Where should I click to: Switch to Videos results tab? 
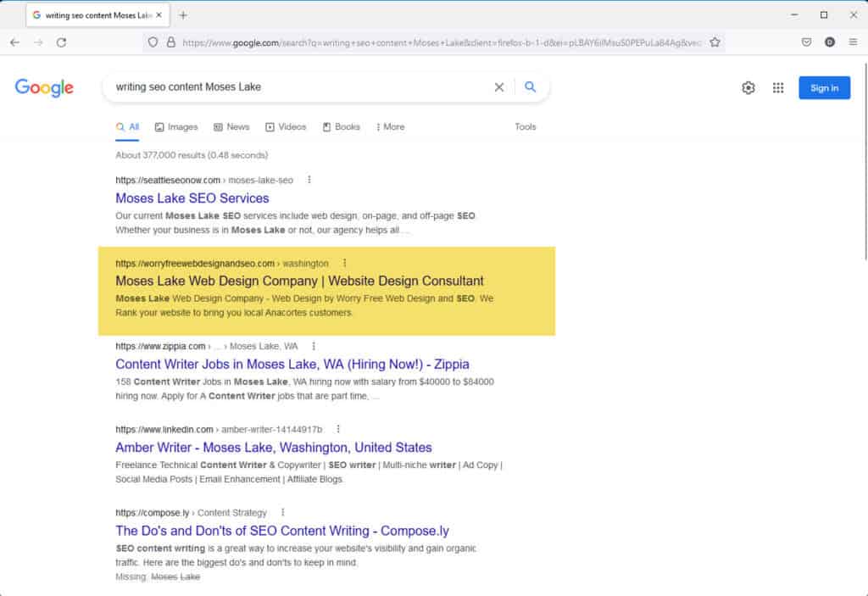pyautogui.click(x=286, y=127)
